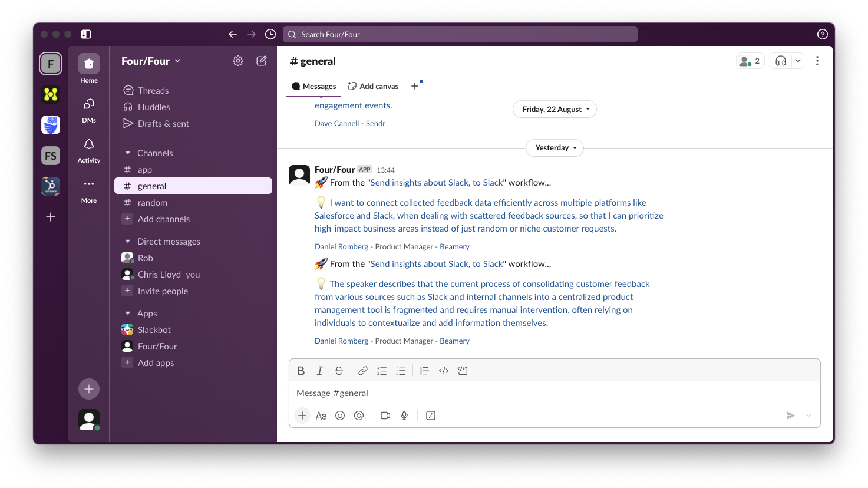Open the Slackbot app
The width and height of the screenshot is (868, 488).
click(193, 329)
